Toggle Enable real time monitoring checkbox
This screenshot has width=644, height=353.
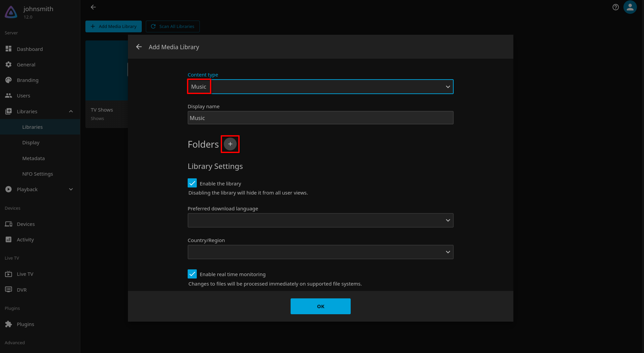[x=192, y=274]
